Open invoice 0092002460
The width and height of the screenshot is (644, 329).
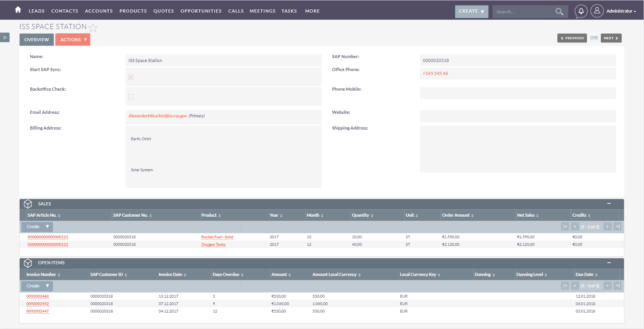[38, 296]
